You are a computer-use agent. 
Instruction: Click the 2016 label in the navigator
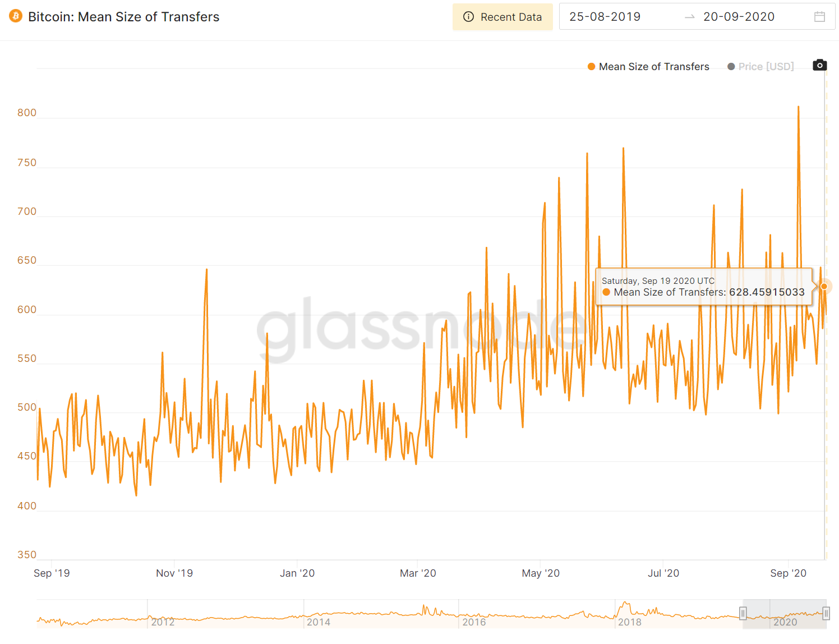pyautogui.click(x=474, y=622)
